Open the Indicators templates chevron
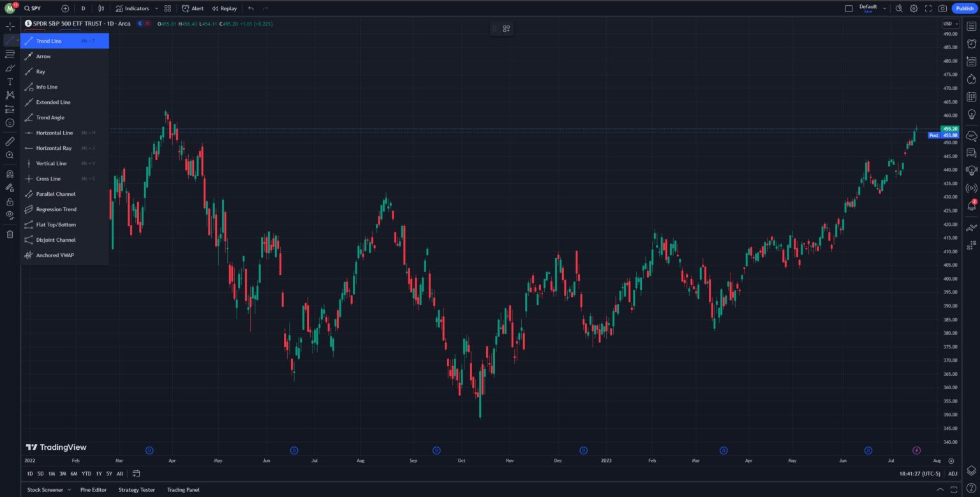This screenshot has width=980, height=497. pyautogui.click(x=157, y=8)
